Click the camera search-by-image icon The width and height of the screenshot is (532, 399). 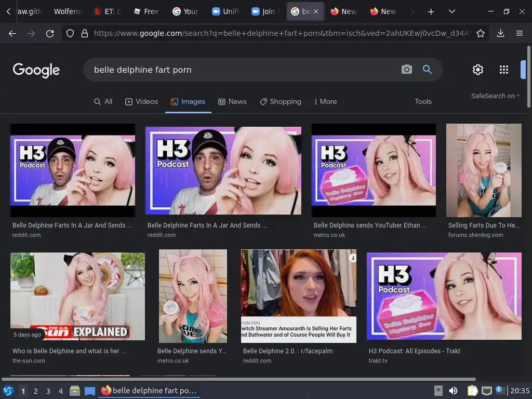point(406,70)
